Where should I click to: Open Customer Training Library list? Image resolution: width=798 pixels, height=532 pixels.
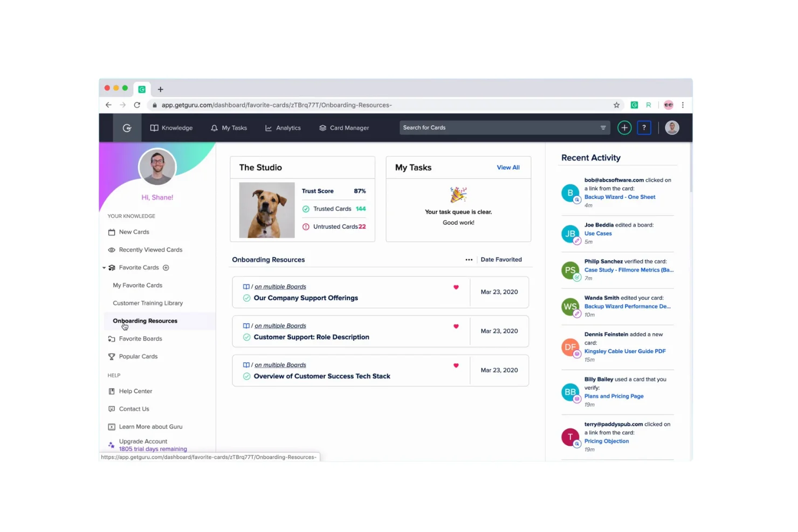[x=148, y=303]
